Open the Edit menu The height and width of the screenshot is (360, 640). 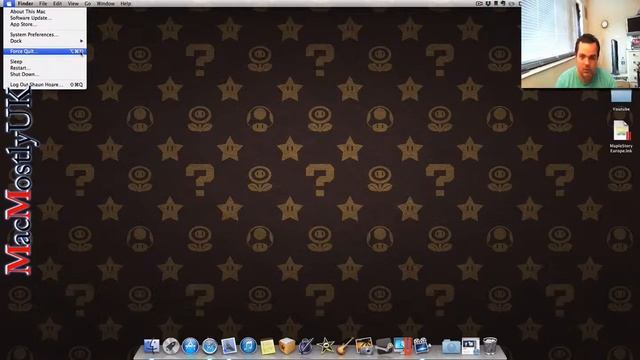[58, 3]
